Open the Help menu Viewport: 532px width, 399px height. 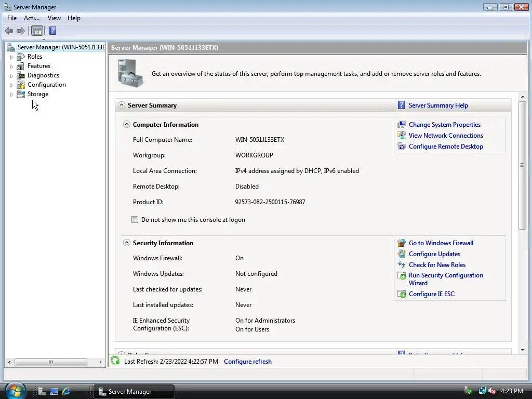(74, 18)
